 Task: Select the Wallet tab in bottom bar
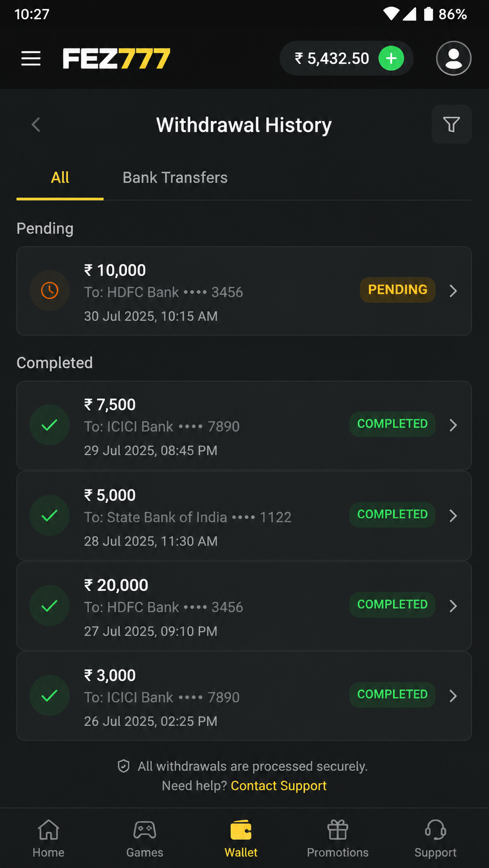(241, 838)
